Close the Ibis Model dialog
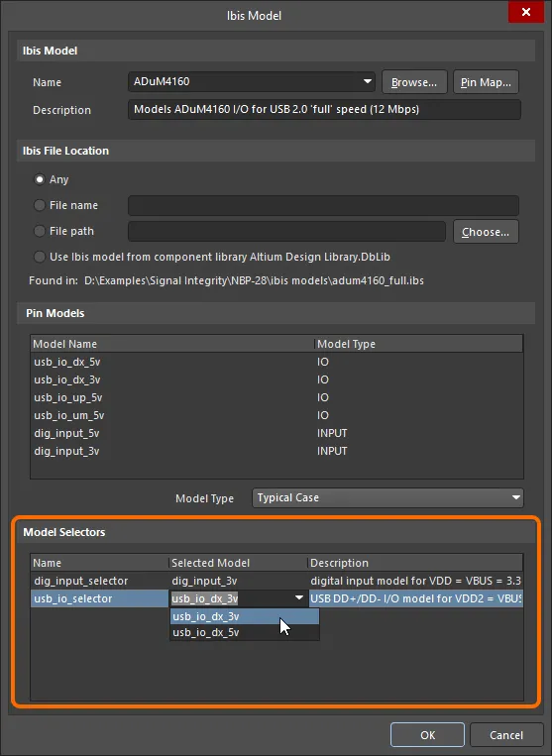The height and width of the screenshot is (756, 552). click(x=526, y=12)
